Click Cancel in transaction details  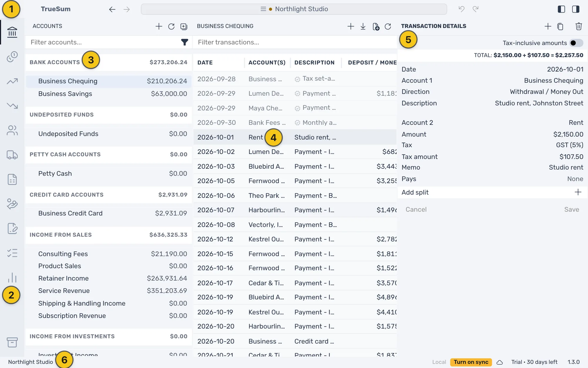pyautogui.click(x=416, y=210)
